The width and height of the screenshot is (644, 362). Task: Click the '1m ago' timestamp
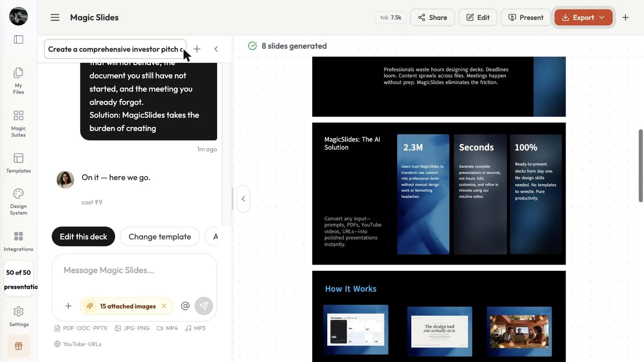[x=207, y=149]
